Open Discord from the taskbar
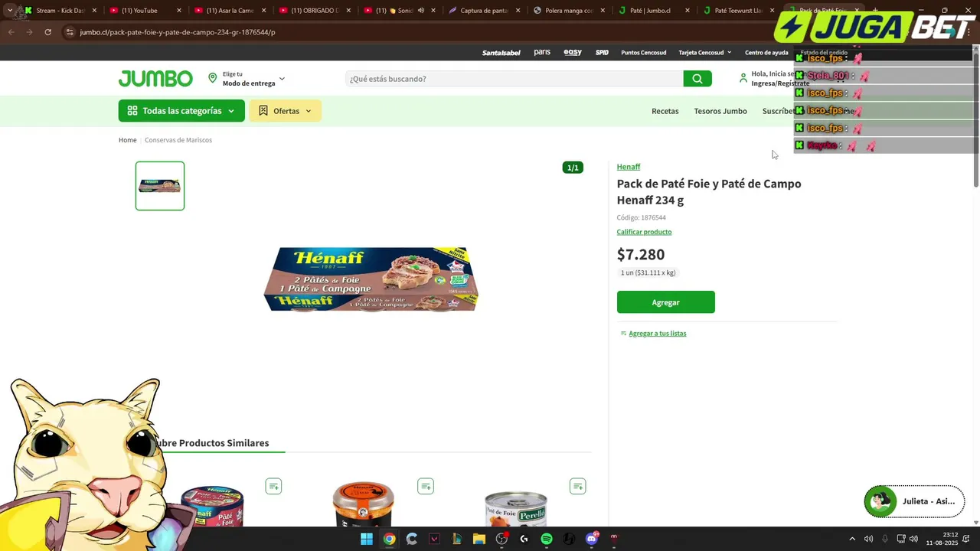The height and width of the screenshot is (551, 980). (591, 539)
